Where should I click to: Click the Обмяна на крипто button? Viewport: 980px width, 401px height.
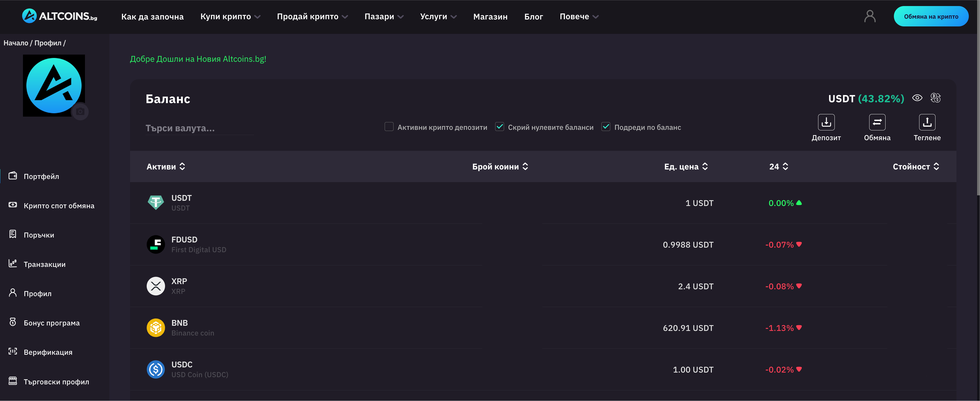click(931, 16)
